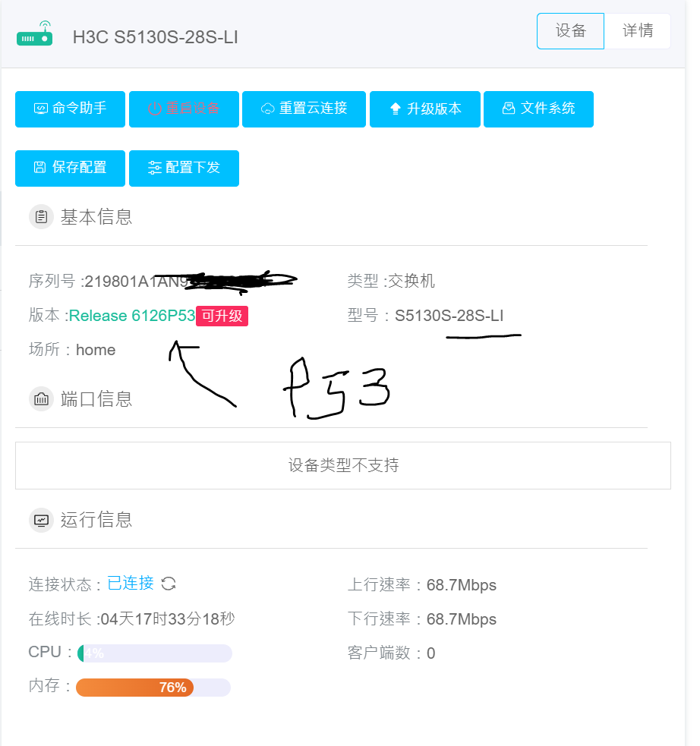Click the 配置下发 deploy config button
Image resolution: width=700 pixels, height=746 pixels.
click(x=184, y=168)
